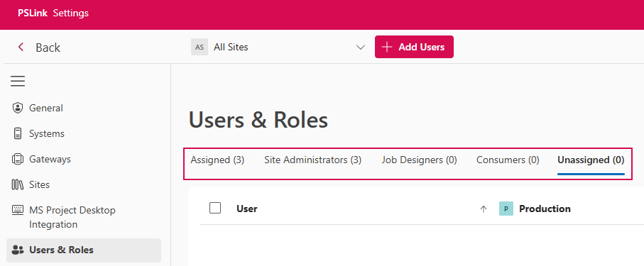
Task: Click the General shield icon
Action: point(17,108)
